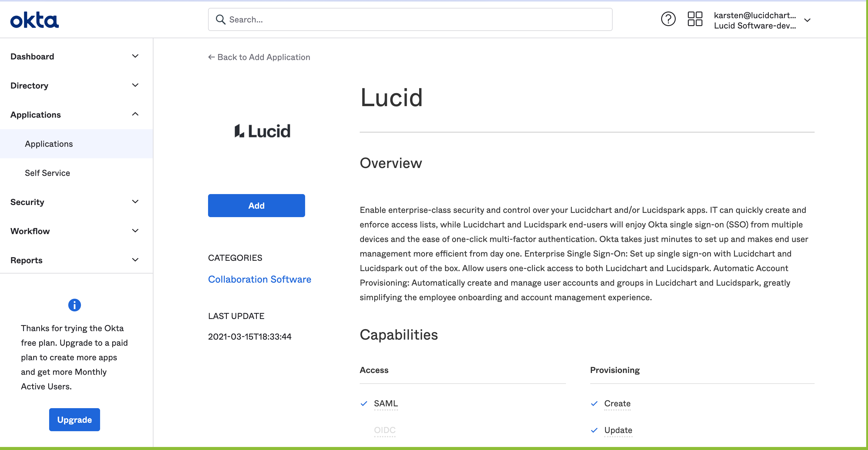Click the Back to Add Application arrow icon

tap(211, 56)
